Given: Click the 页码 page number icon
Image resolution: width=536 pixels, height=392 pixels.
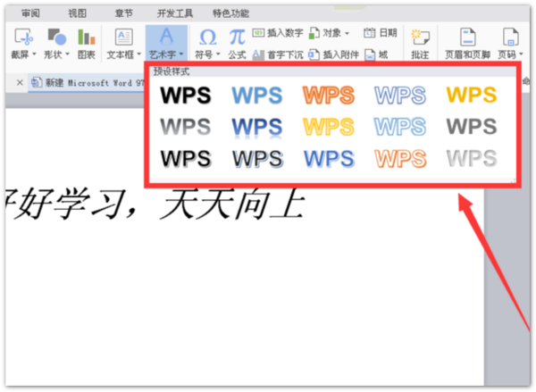Looking at the screenshot, I should point(510,37).
